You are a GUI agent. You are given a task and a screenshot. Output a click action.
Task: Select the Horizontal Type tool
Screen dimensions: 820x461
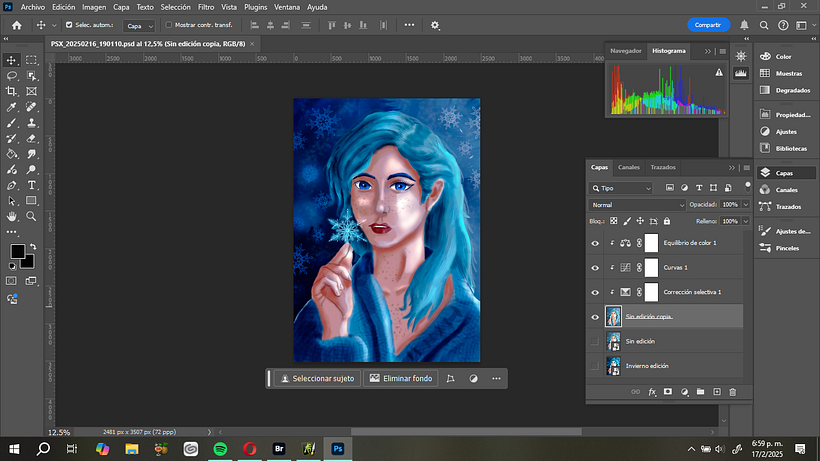coord(31,185)
